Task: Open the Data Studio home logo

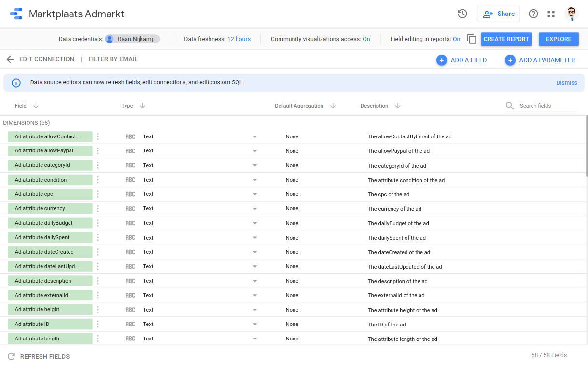Action: [16, 14]
